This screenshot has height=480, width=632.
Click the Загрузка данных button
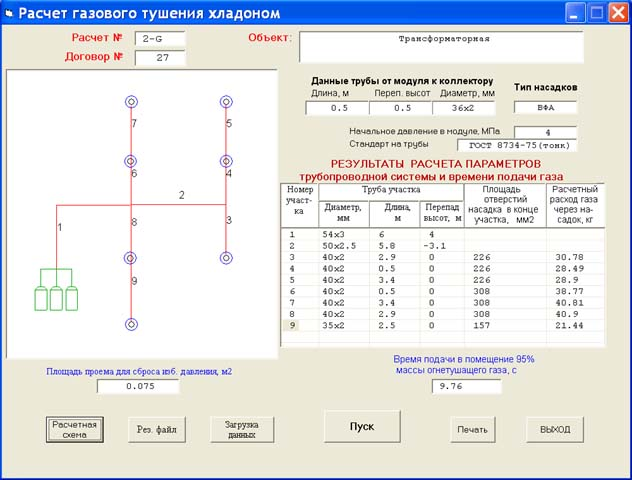coord(242,429)
